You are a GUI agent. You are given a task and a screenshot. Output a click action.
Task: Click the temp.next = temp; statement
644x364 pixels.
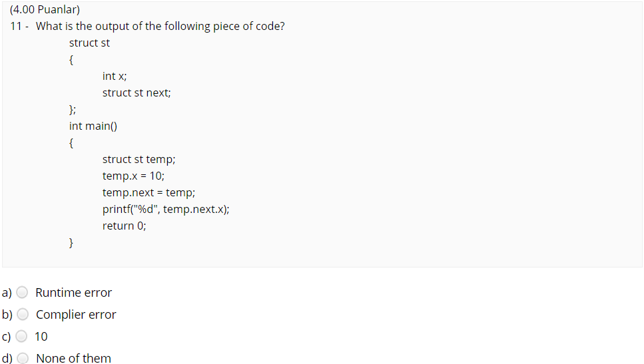(149, 192)
